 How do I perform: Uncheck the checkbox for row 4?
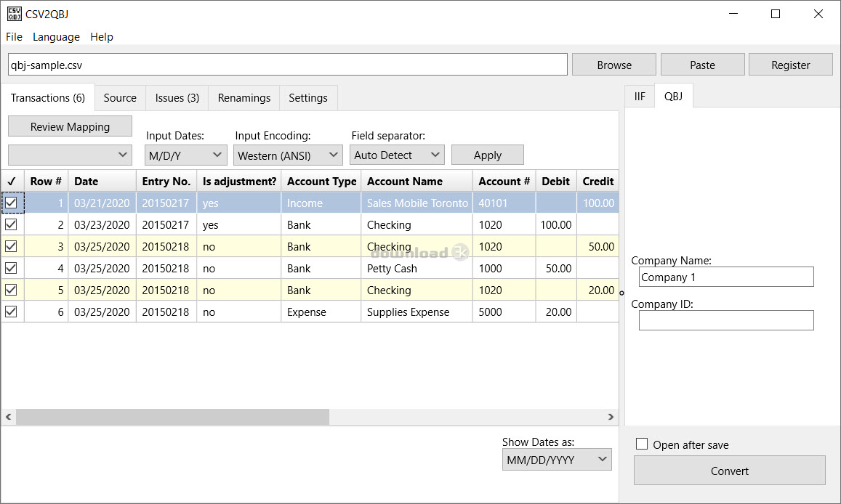coord(11,268)
